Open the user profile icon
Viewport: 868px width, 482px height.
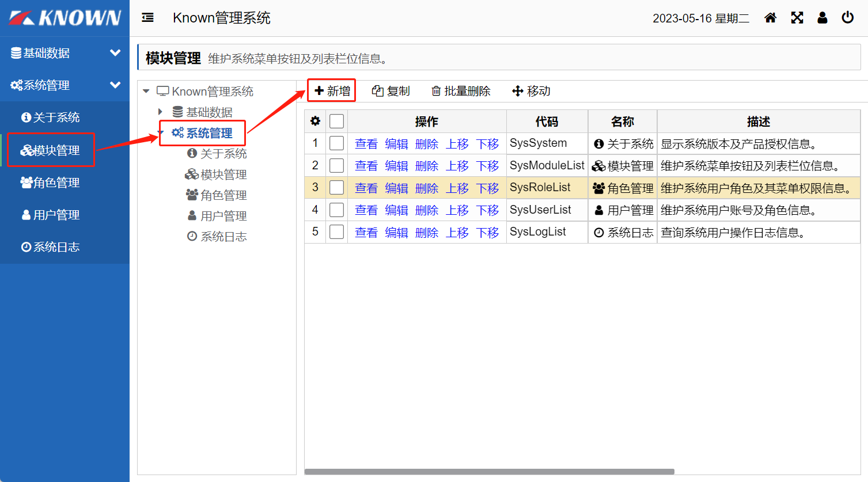coord(822,18)
